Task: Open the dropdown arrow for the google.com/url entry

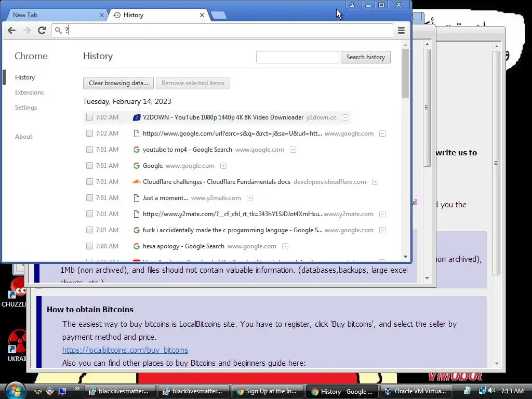Action: [382, 134]
